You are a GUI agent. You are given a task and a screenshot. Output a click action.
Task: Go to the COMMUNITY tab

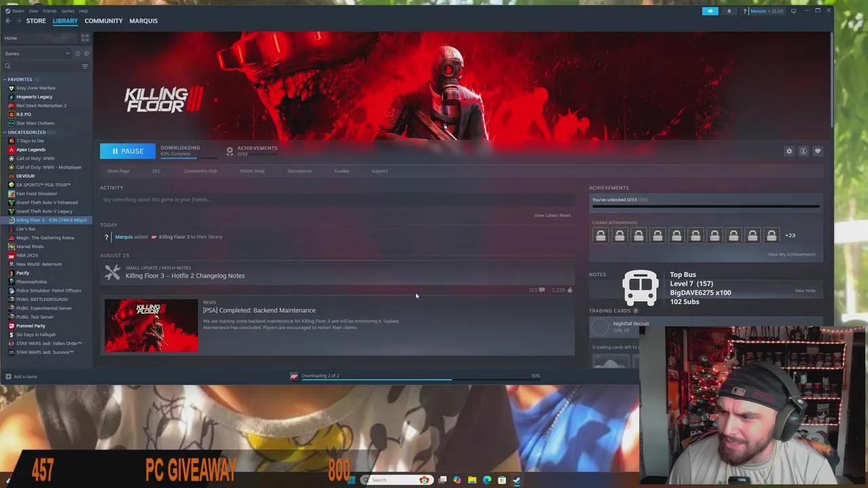pyautogui.click(x=104, y=21)
